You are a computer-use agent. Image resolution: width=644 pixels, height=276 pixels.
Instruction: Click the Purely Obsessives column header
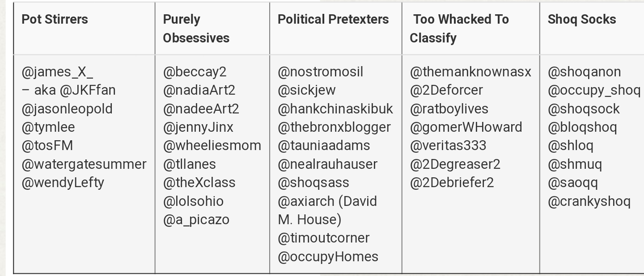click(x=196, y=29)
